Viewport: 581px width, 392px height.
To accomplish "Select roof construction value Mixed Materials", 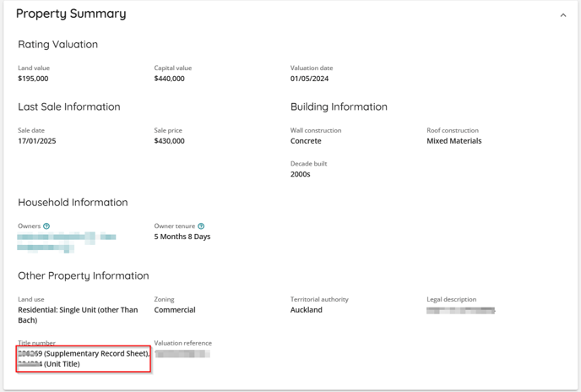I will pyautogui.click(x=454, y=141).
